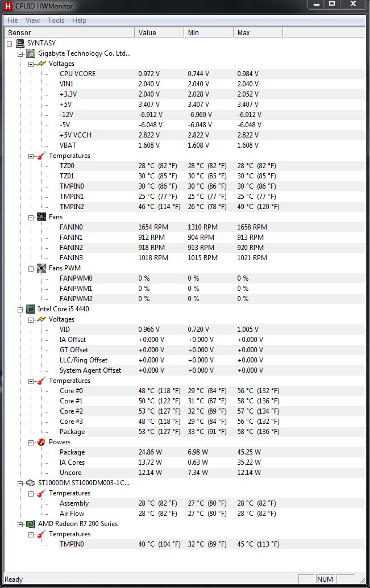370x588 pixels.
Task: Click the CPU Powers flame icon
Action: click(x=41, y=442)
